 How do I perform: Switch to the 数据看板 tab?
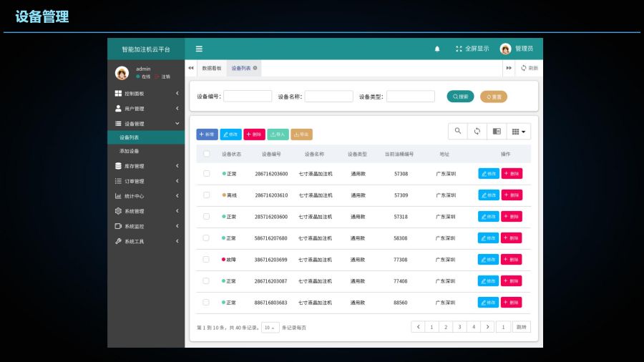click(211, 68)
